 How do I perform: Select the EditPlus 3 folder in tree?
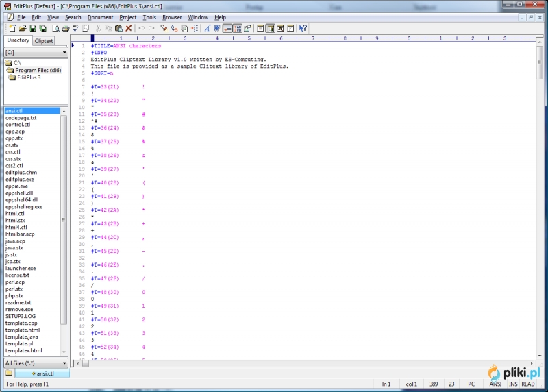coord(25,77)
